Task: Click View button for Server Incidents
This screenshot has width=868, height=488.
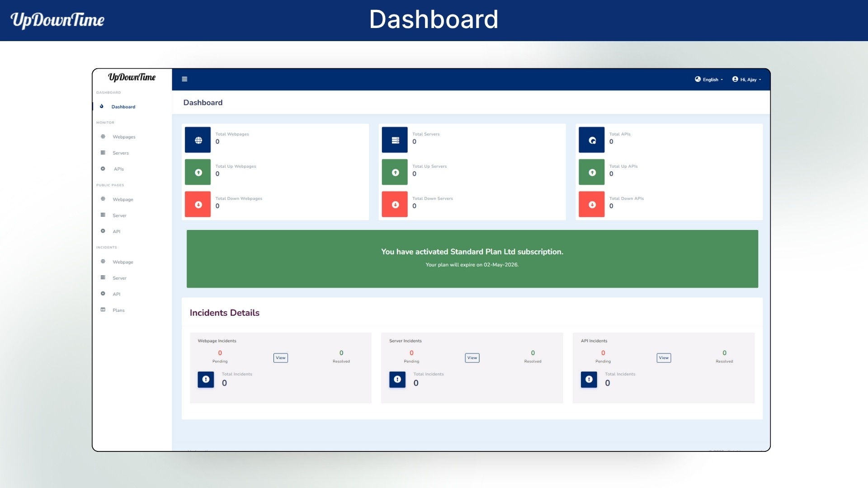Action: click(472, 357)
